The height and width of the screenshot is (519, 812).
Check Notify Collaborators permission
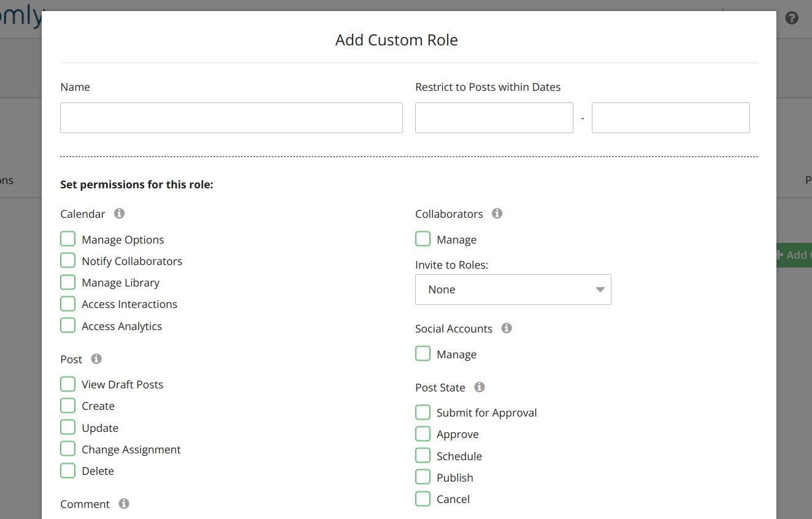tap(68, 261)
